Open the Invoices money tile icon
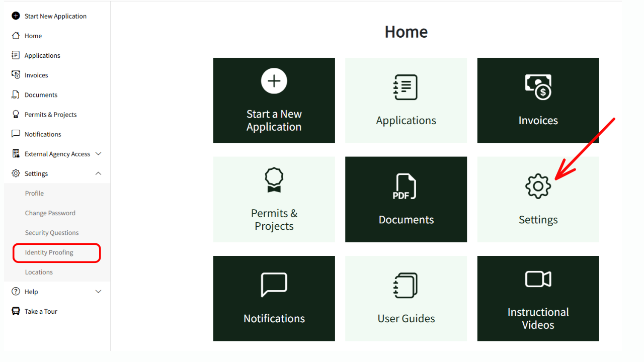Viewport: 644px width, 362px height. click(538, 87)
